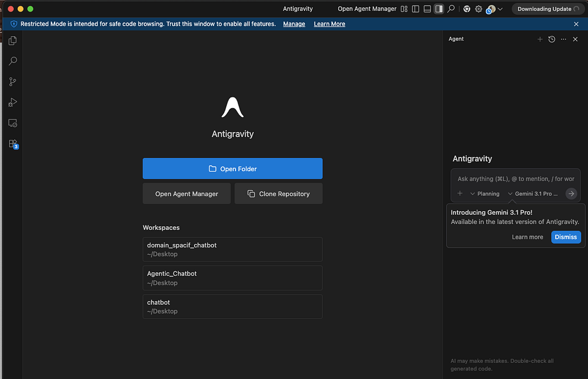Open the Explorer view in the sidebar
The width and height of the screenshot is (588, 379).
(x=13, y=40)
